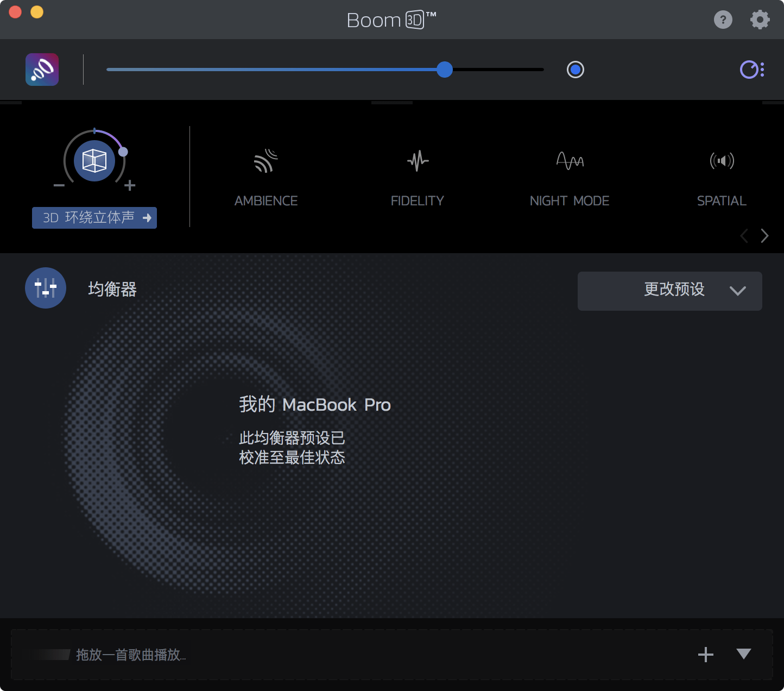Increase 3D surround intensity with plus
This screenshot has width=784, height=691.
click(130, 186)
